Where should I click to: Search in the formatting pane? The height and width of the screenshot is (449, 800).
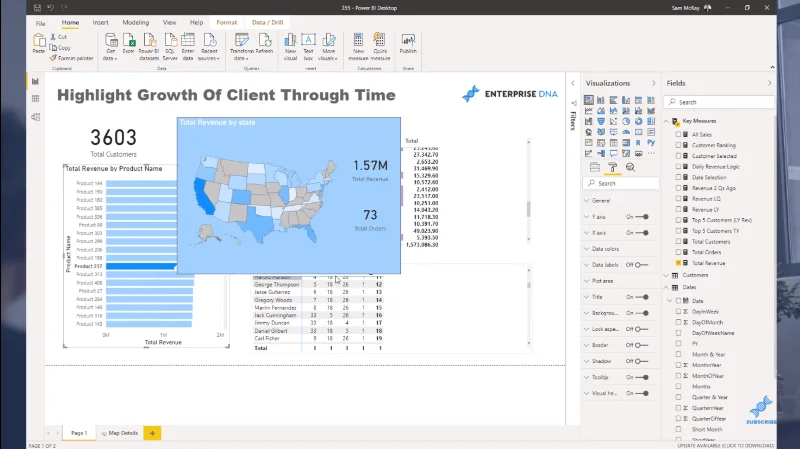point(620,183)
